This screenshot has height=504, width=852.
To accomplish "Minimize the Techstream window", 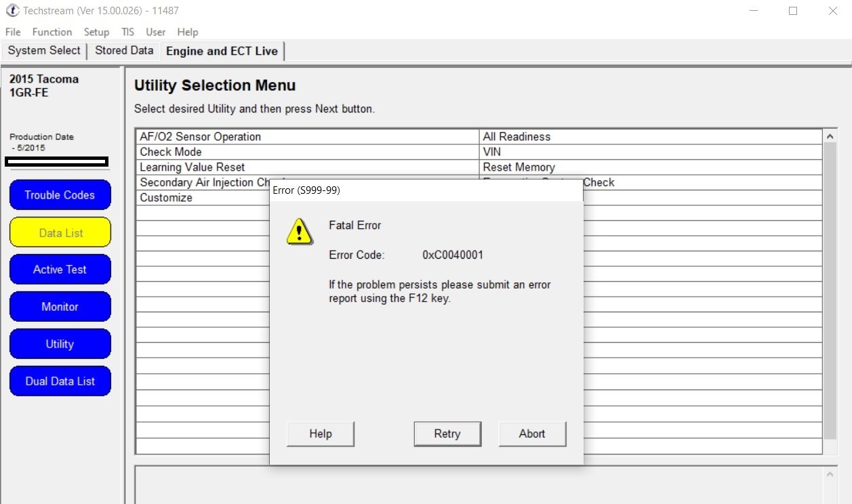I will point(753,11).
